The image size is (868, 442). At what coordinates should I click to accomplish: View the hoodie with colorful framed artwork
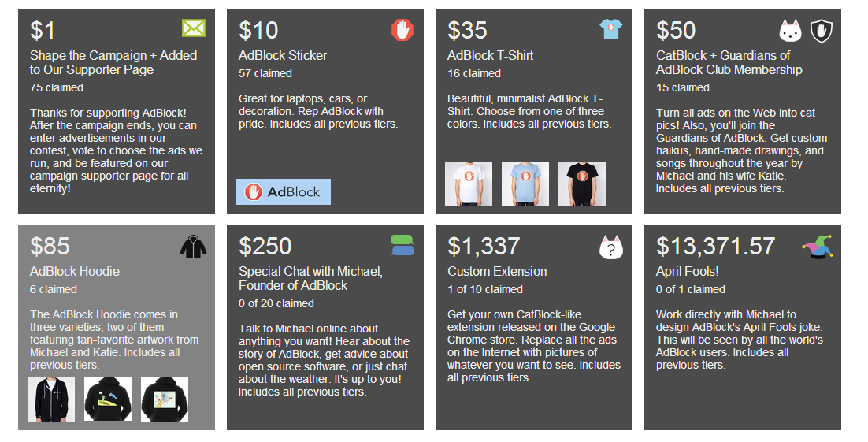coord(165,399)
